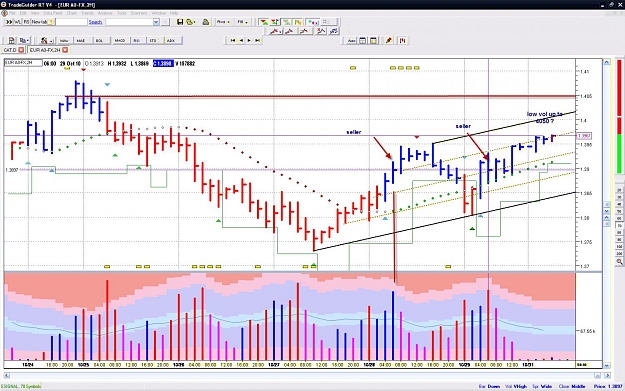Click the highlighted close price in chart header
This screenshot has width=625, height=391.
[x=163, y=63]
